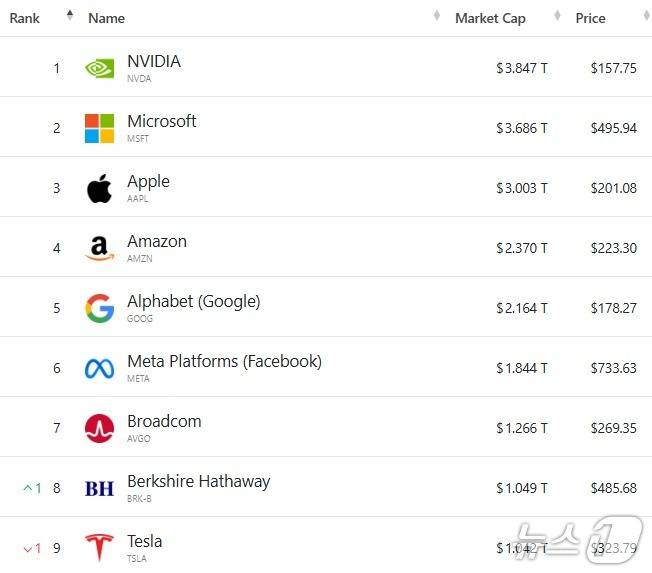
Task: Open the Berkshire Hathaway company page
Action: click(198, 481)
